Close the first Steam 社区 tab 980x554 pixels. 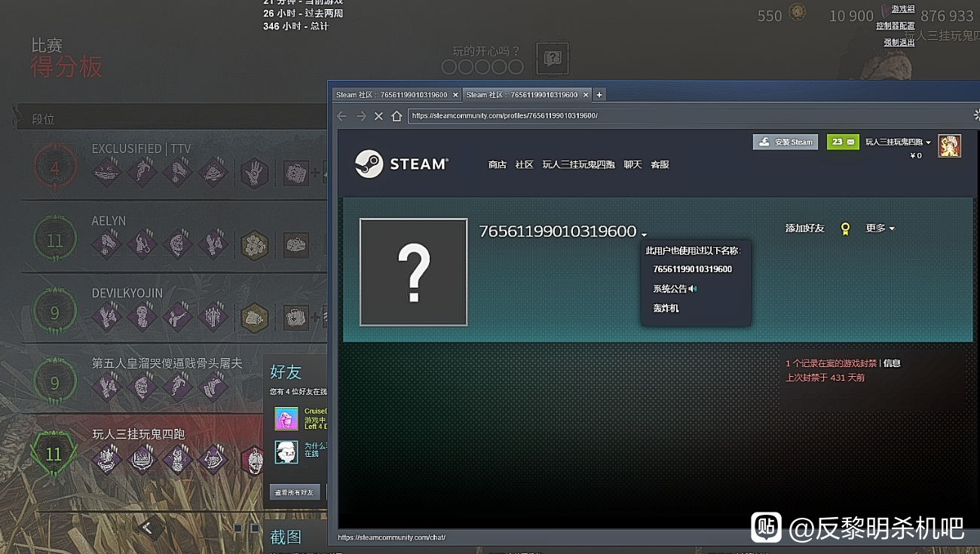455,95
